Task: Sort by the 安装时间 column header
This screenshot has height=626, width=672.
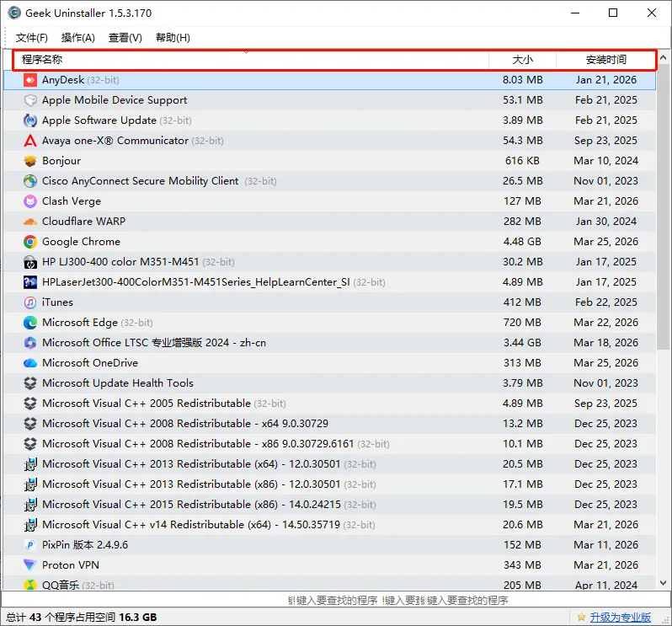Action: pyautogui.click(x=606, y=60)
